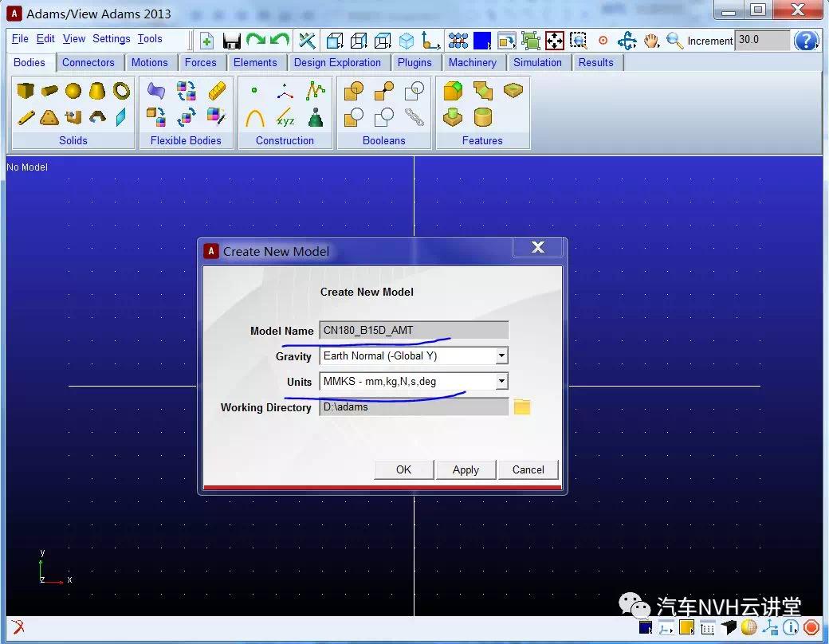Click Cancel in Create New Model
The width and height of the screenshot is (829, 644).
(528, 469)
